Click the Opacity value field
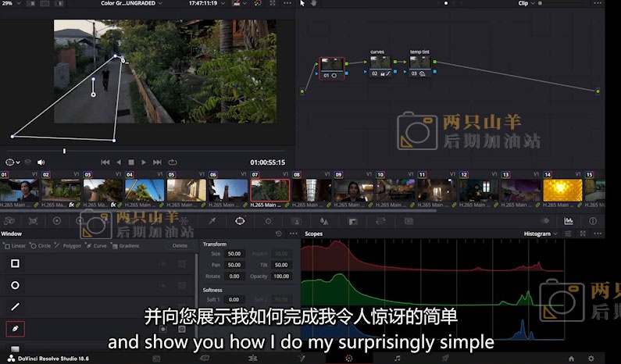Image resolution: width=621 pixels, height=364 pixels. (281, 276)
